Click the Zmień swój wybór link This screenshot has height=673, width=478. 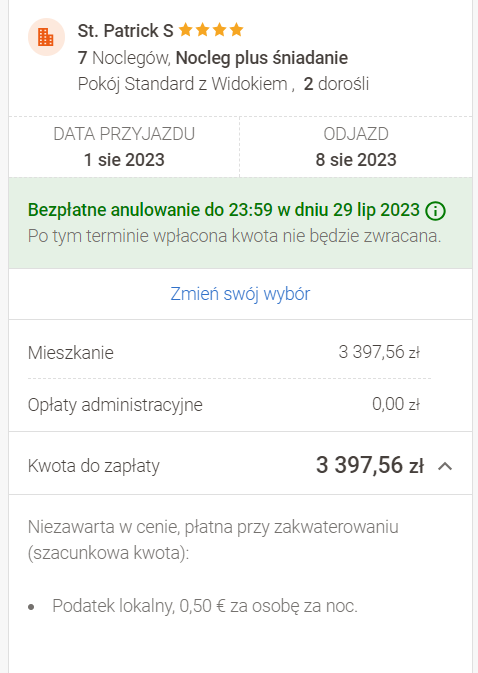[x=240, y=294]
